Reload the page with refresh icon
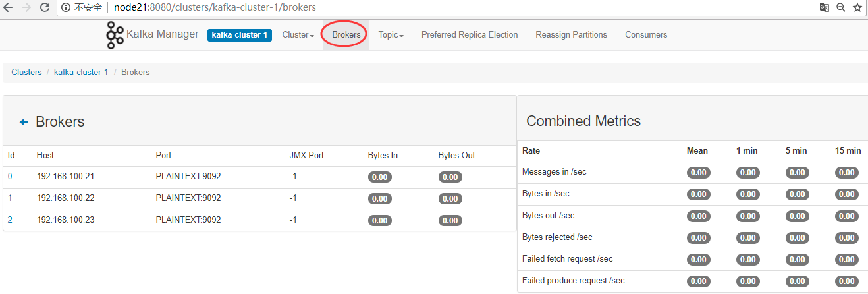This screenshot has height=294, width=868. tap(45, 7)
